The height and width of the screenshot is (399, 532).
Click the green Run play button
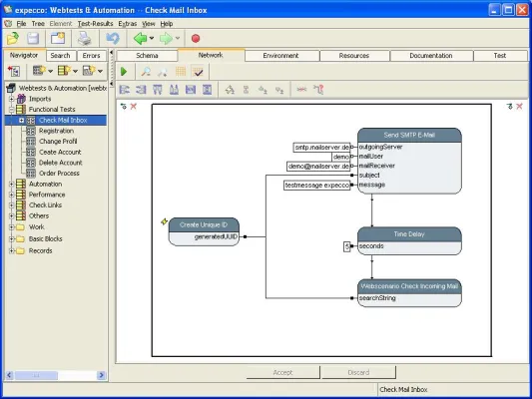[124, 72]
